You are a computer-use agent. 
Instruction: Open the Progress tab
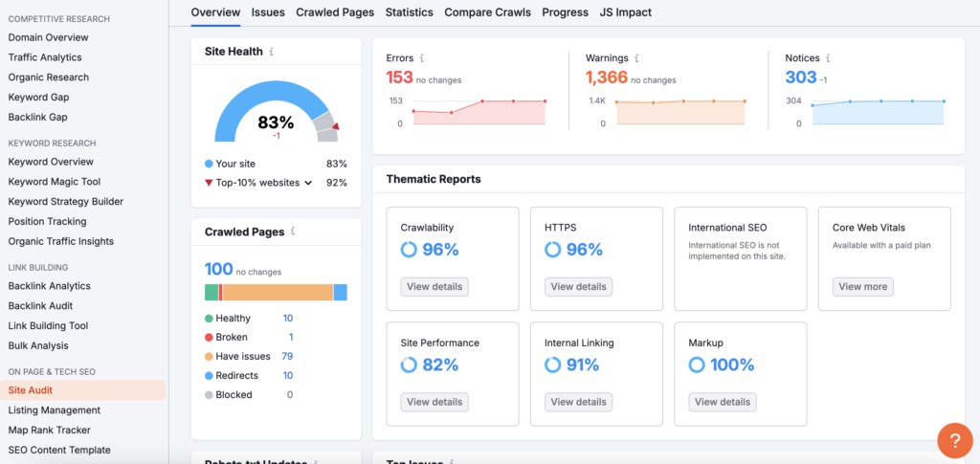(x=565, y=11)
